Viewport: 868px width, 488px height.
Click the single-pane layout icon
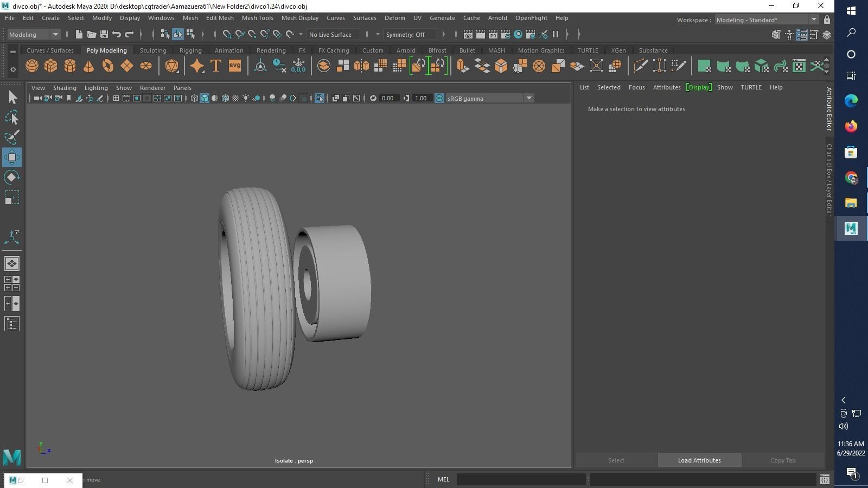[12, 264]
